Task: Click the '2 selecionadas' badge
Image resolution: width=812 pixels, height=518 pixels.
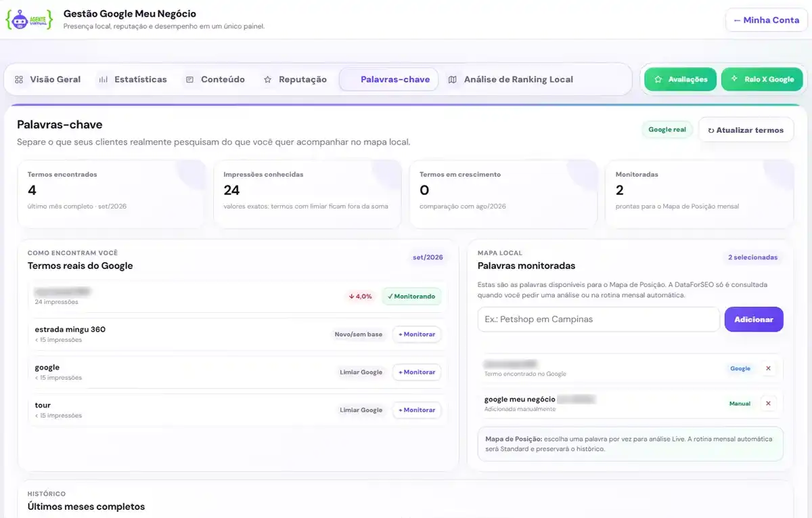Action: pyautogui.click(x=752, y=257)
